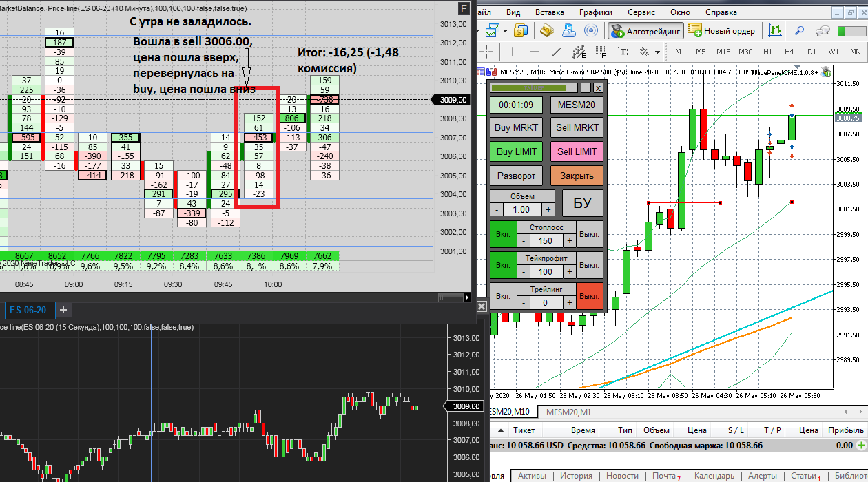Switch to MESM20,M1 chart tab
The width and height of the screenshot is (868, 482).
coord(569,412)
